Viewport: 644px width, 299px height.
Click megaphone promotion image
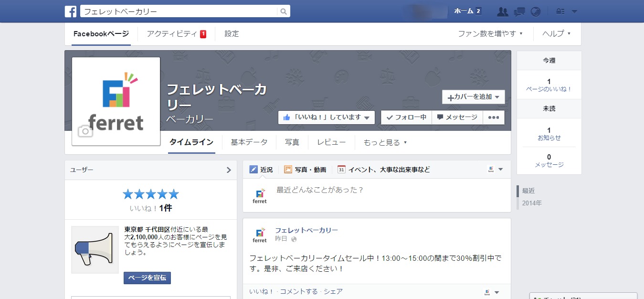95,250
